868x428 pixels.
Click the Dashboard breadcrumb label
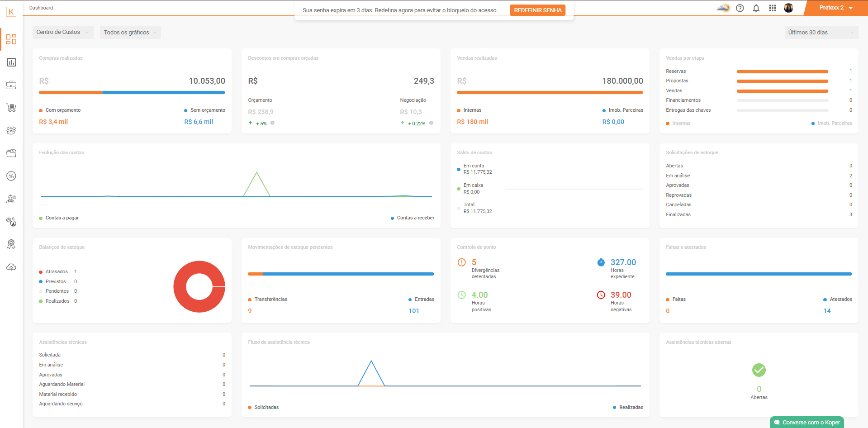[41, 8]
